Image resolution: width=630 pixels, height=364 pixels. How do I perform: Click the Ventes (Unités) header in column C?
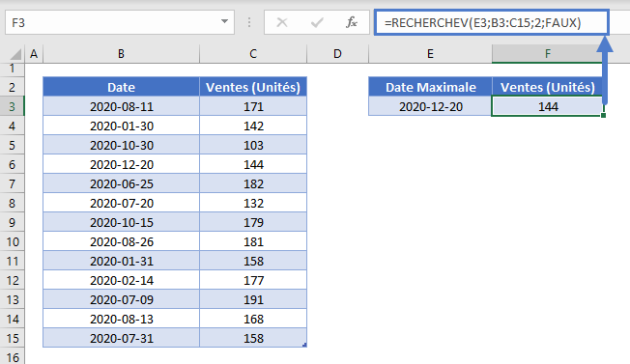pyautogui.click(x=253, y=87)
